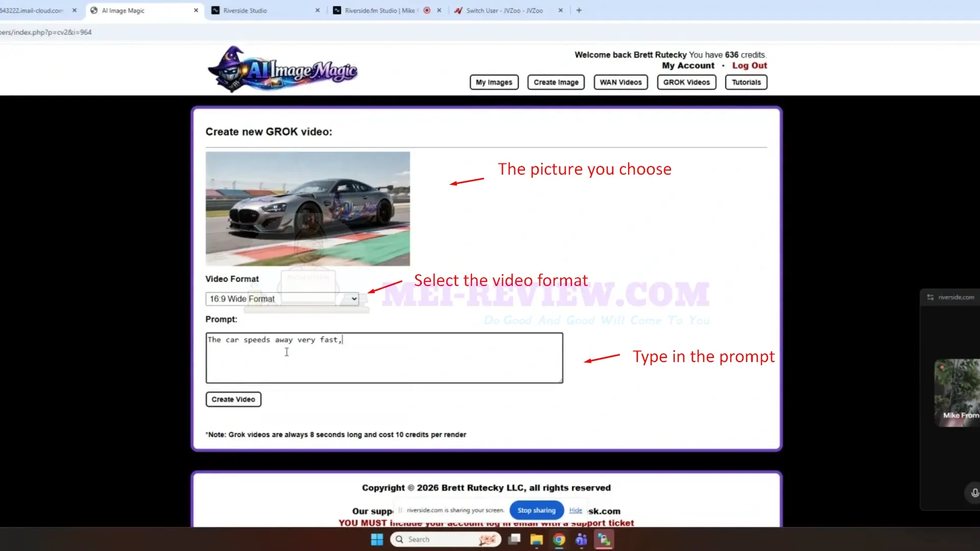980x551 pixels.
Task: Close the Switch User JVZoo tab
Action: pyautogui.click(x=560, y=10)
